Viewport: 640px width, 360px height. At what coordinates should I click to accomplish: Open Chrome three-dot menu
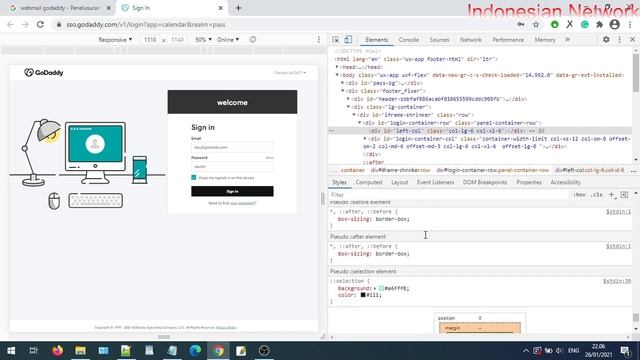tap(630, 24)
